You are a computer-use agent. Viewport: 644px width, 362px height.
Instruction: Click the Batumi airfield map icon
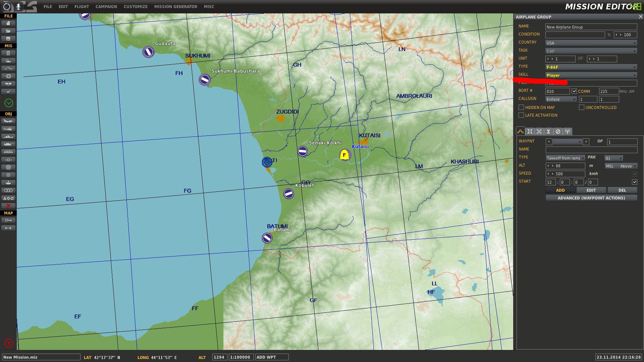[267, 238]
